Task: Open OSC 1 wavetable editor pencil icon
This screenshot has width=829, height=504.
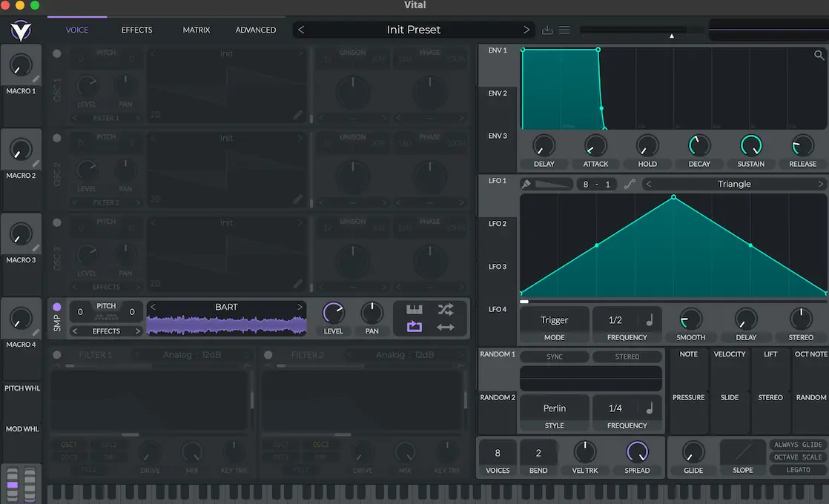Action: pos(298,115)
